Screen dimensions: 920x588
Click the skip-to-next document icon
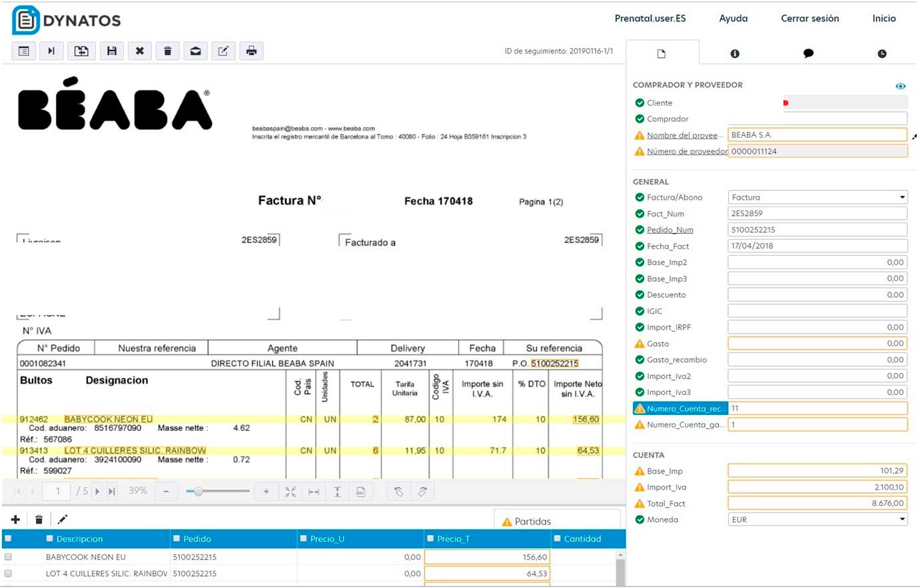51,51
